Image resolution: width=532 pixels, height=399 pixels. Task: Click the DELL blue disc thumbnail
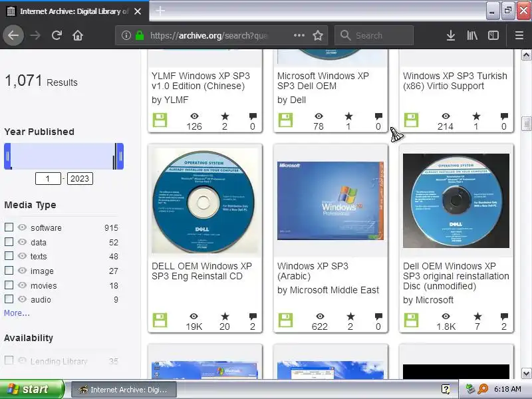pos(205,201)
